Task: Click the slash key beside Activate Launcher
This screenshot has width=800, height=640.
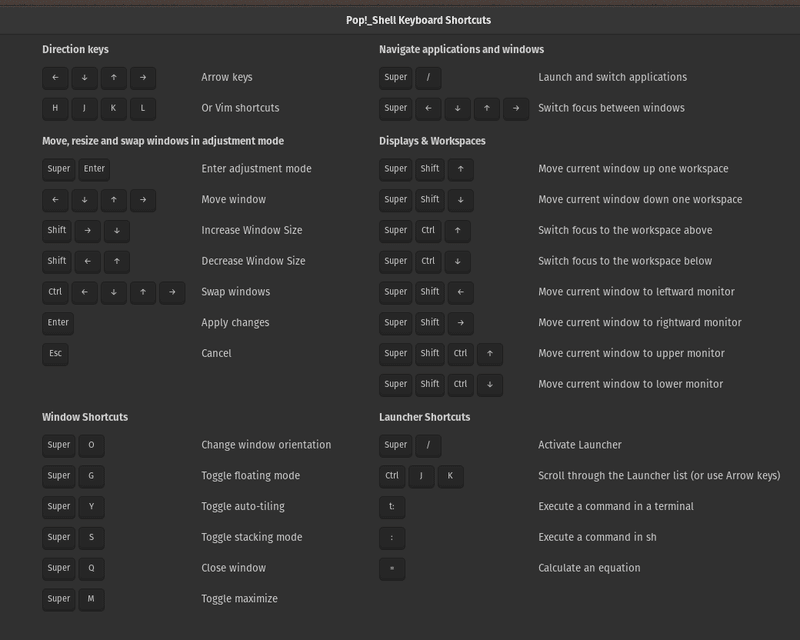Action: [428, 445]
